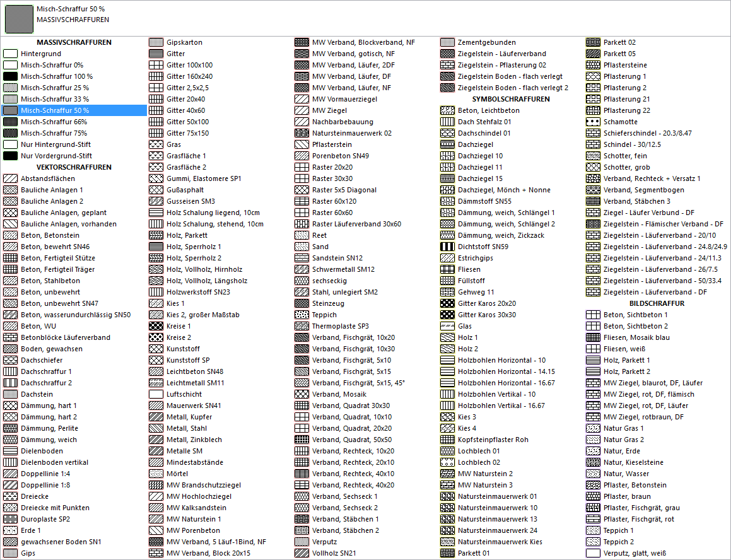Screen dimensions: 731x560
Task: Choose MW Verband, Block 20x15
Action: 208,554
